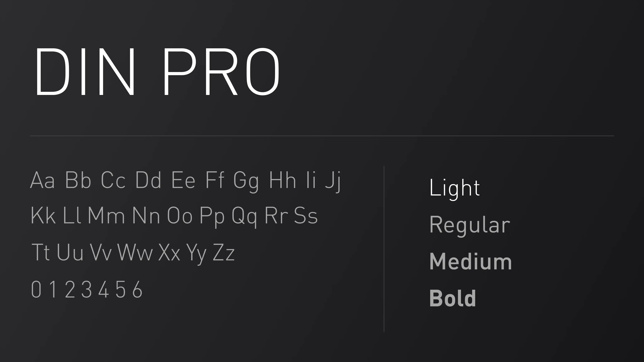The height and width of the screenshot is (362, 644).
Task: Click the numeral 6 in digits row
Action: click(x=137, y=289)
